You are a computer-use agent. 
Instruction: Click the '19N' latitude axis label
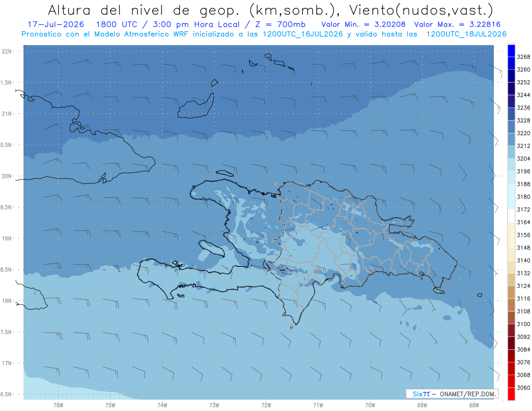(7, 239)
